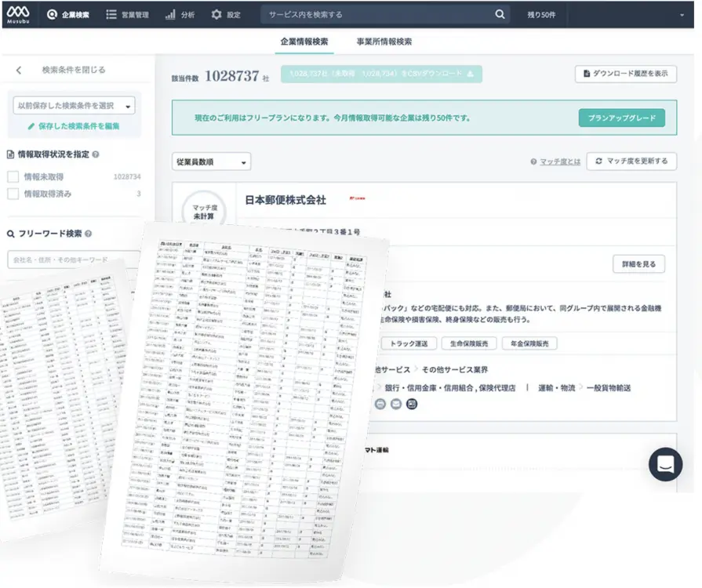The image size is (702, 588).
Task: Click help icon beside フリーワード検索
Action: tap(88, 234)
